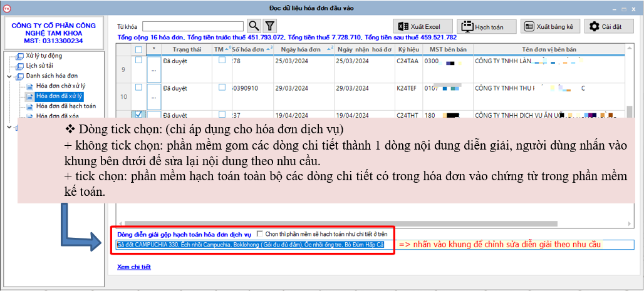Open the funnel filter icon
The width and height of the screenshot is (644, 291).
coord(270,26)
